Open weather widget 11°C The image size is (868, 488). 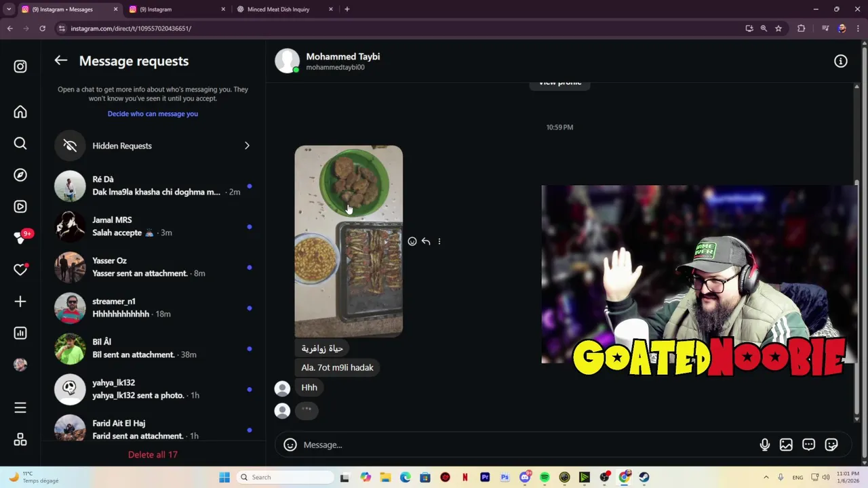[x=33, y=477]
